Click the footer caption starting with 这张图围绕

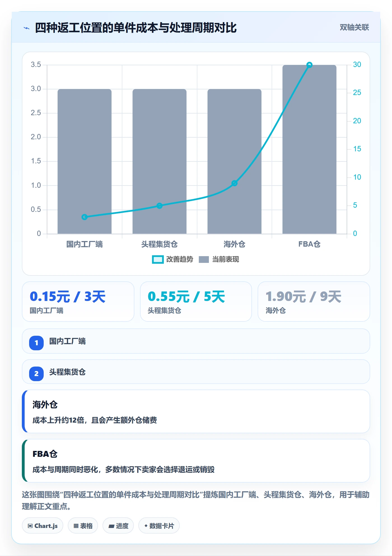196,501
